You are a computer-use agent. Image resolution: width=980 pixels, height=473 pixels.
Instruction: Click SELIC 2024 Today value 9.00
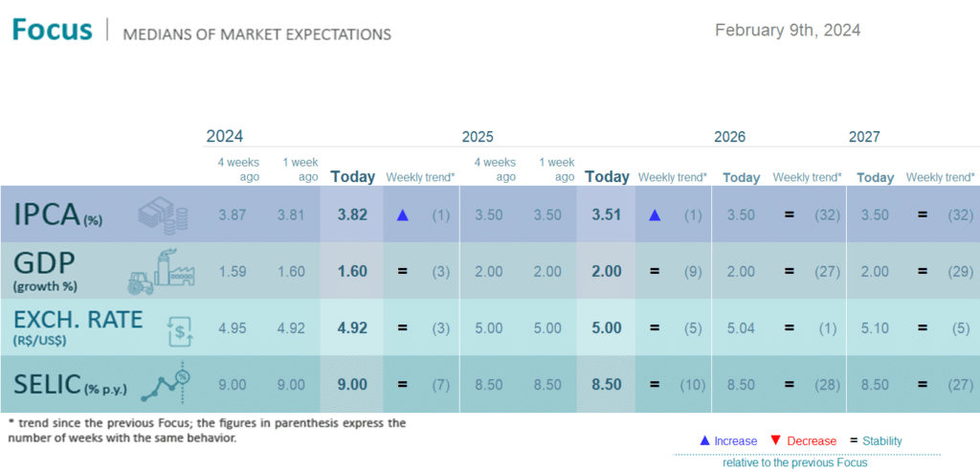[x=352, y=384]
